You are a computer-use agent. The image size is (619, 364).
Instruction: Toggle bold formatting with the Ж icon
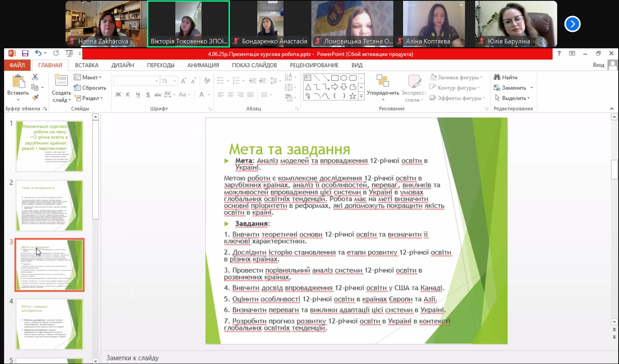118,94
